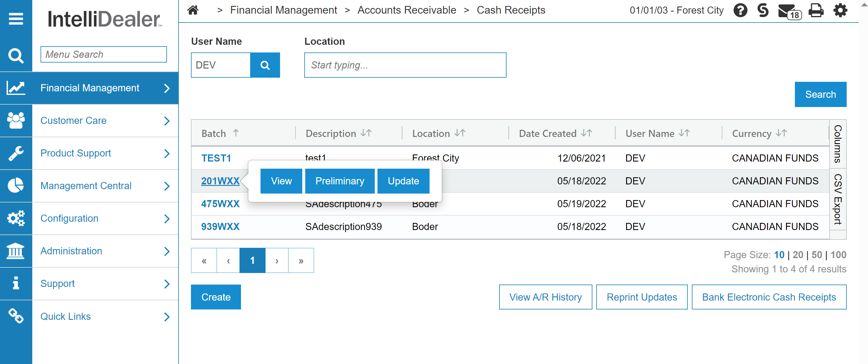Click User Name lookup magnifier button
The width and height of the screenshot is (868, 364).
coord(265,65)
